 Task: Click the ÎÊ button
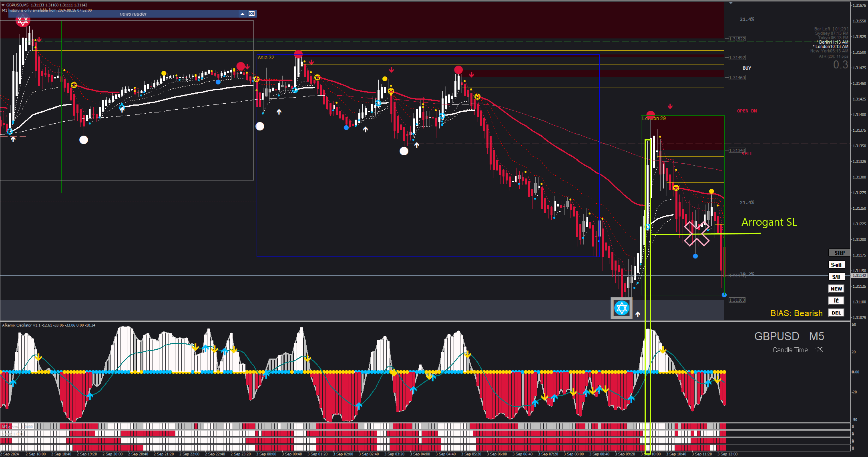tap(836, 301)
